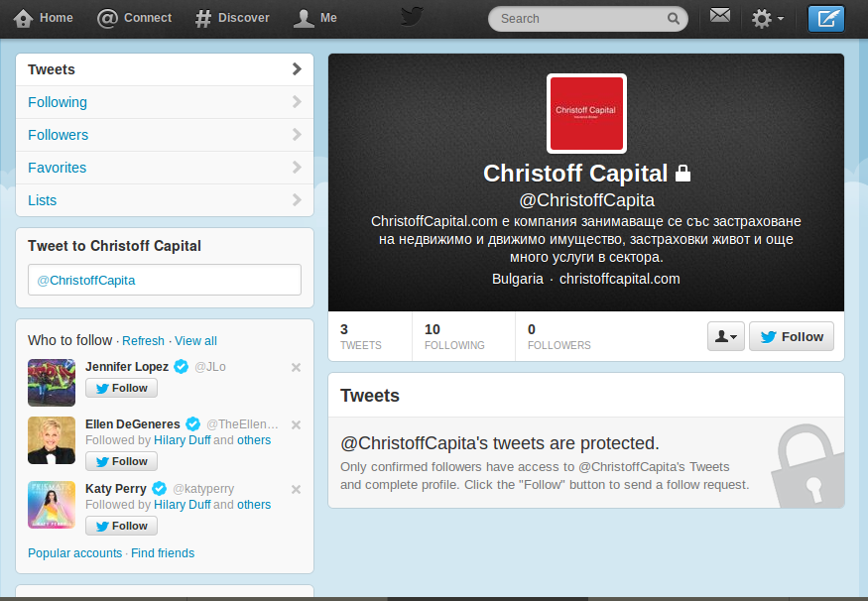This screenshot has width=868, height=601.
Task: Open the settings gear menu
Action: (767, 19)
